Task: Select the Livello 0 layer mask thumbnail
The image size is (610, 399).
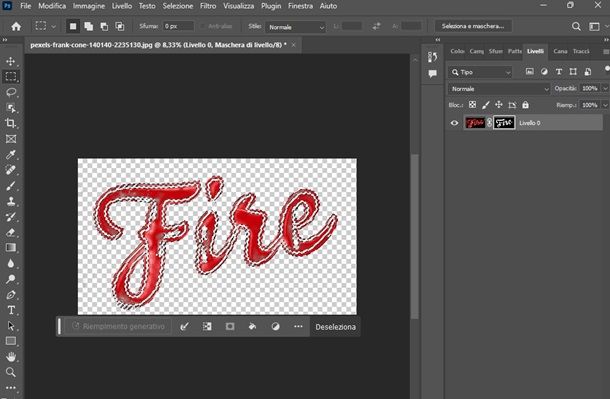Action: pos(504,123)
